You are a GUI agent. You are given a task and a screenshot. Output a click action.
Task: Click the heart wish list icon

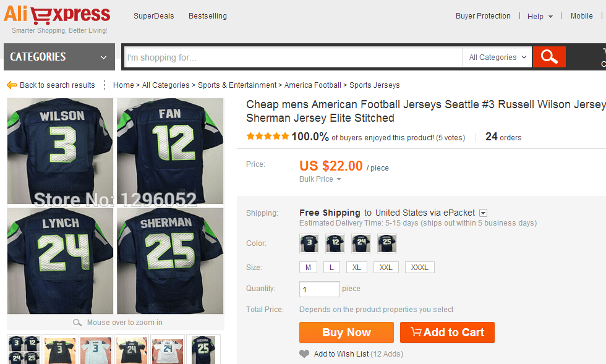[x=304, y=354]
